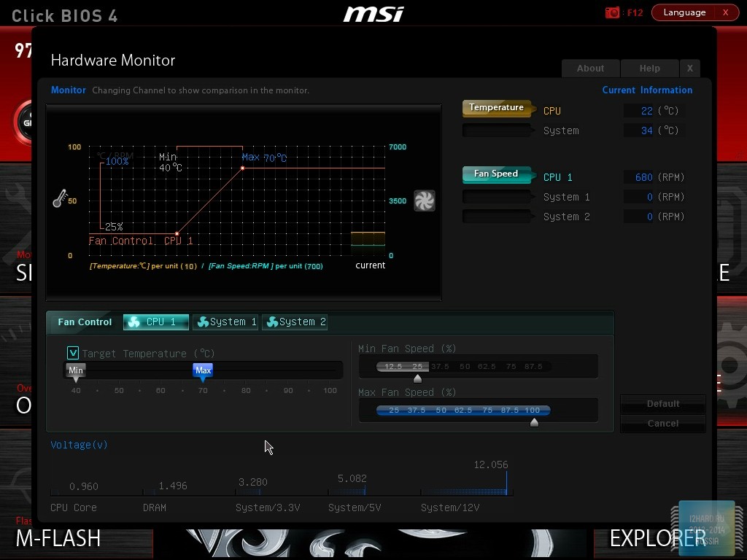Click the CPU Core voltage value 0.960
Screen dimensions: 747x560
tap(84, 486)
